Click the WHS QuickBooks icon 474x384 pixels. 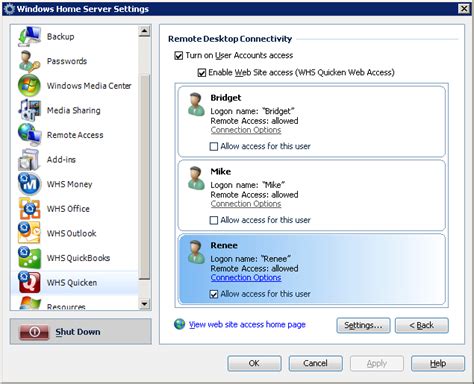(29, 258)
